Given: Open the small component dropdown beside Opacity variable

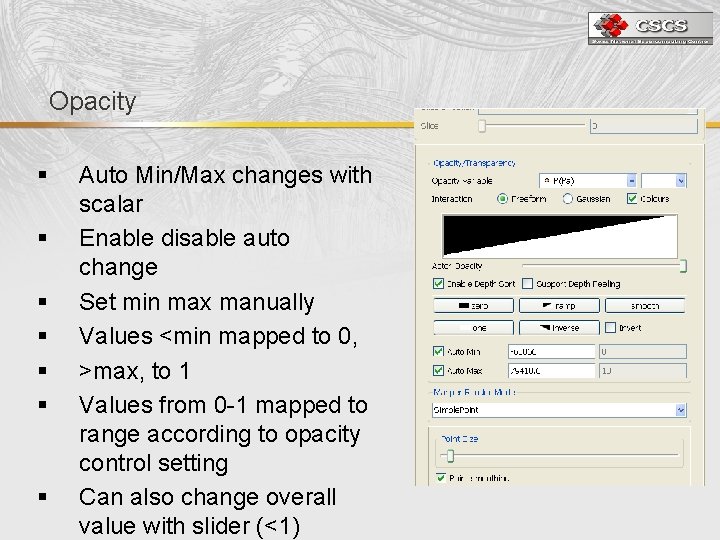Looking at the screenshot, I should [x=664, y=180].
